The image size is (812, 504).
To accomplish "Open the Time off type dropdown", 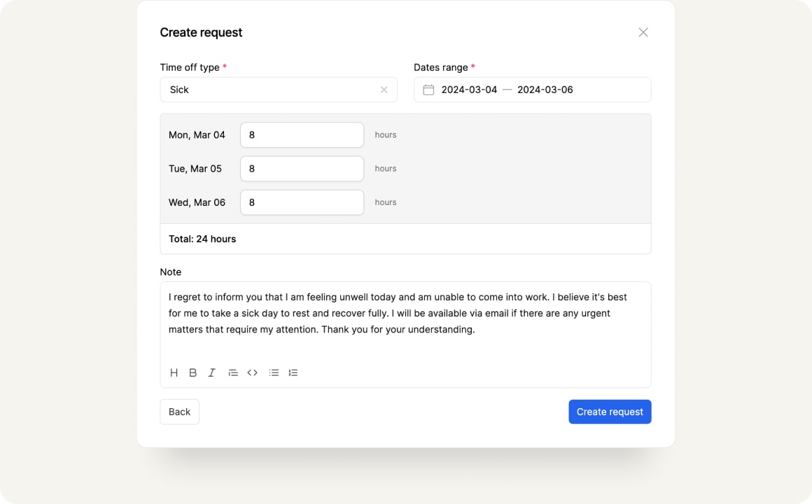I will pos(269,90).
